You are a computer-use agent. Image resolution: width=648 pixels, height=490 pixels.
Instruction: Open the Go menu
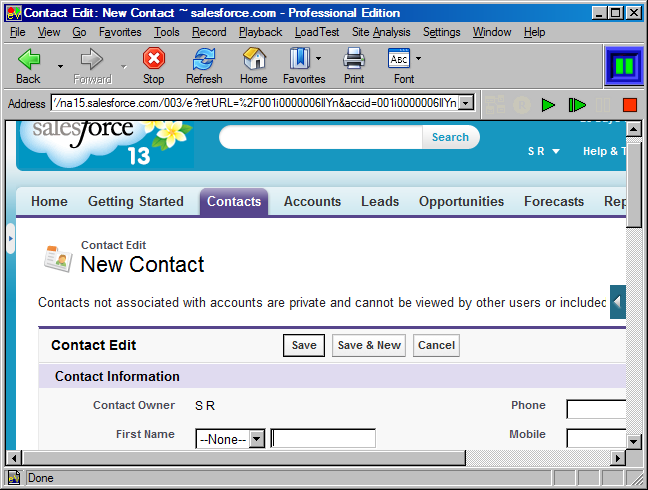79,32
